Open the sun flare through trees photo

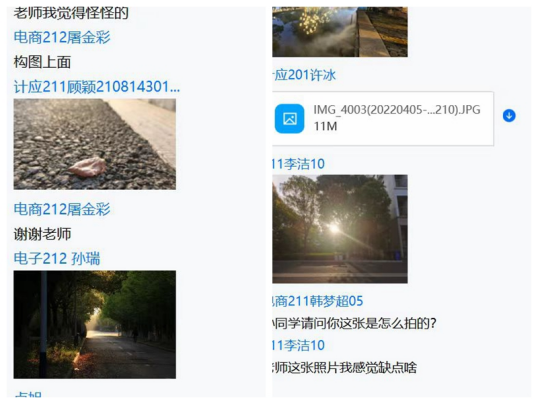pos(340,229)
